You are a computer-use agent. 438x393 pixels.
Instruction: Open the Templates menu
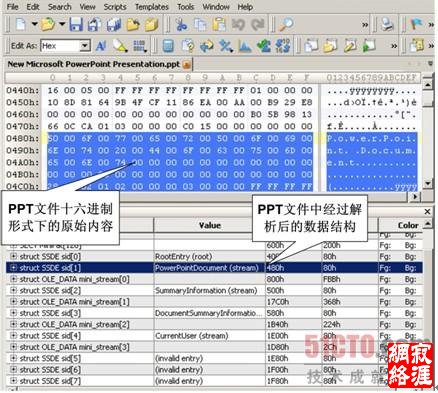tap(152, 7)
